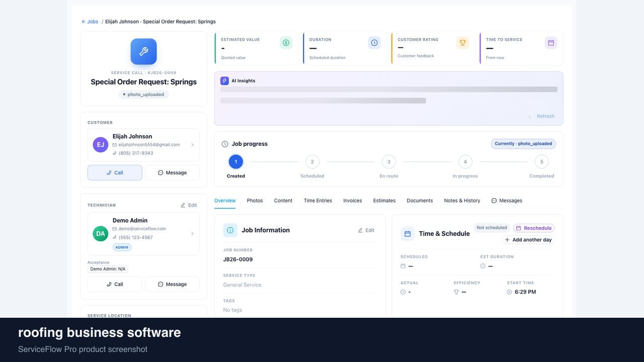Image resolution: width=644 pixels, height=362 pixels.
Task: Click the AI Insights lightning icon
Action: (224, 80)
